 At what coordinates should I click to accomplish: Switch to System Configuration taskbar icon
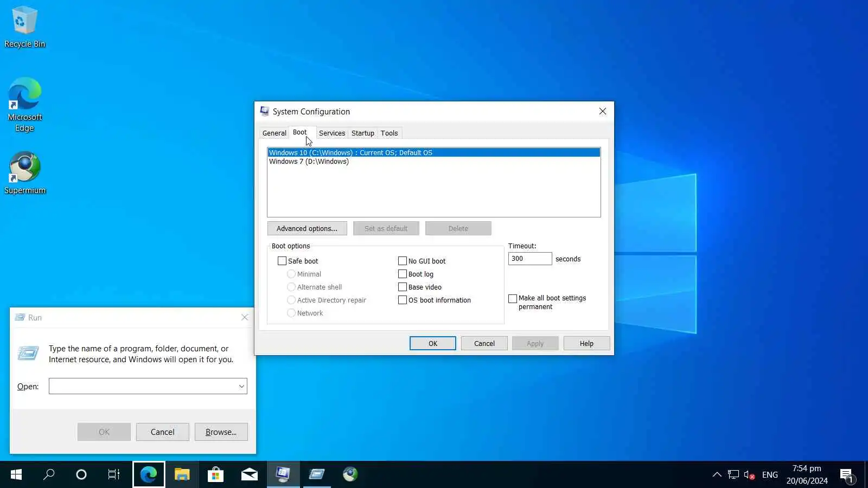pyautogui.click(x=283, y=474)
